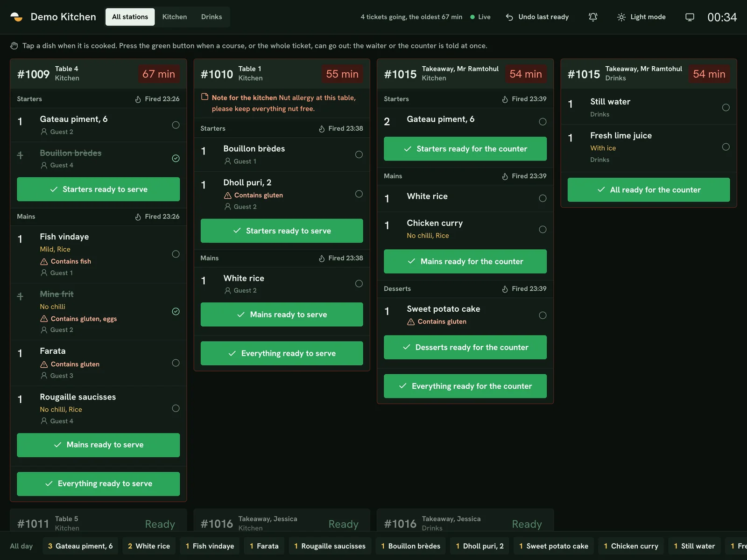
Task: Click warning icon on Sweet potato cake
Action: point(411,322)
